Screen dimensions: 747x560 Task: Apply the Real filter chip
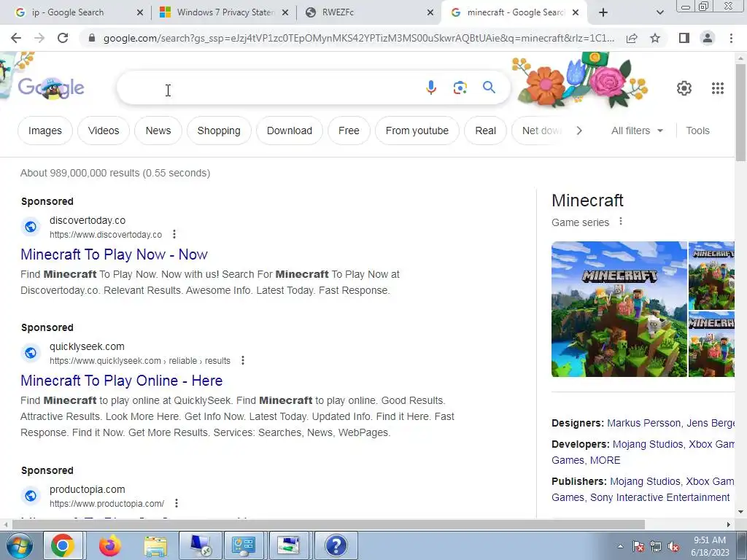point(485,131)
